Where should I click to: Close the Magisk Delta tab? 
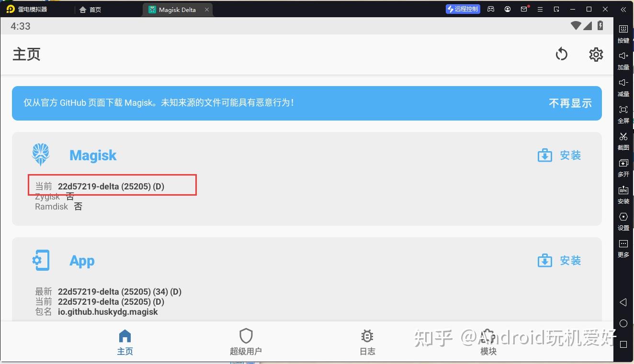pyautogui.click(x=207, y=10)
